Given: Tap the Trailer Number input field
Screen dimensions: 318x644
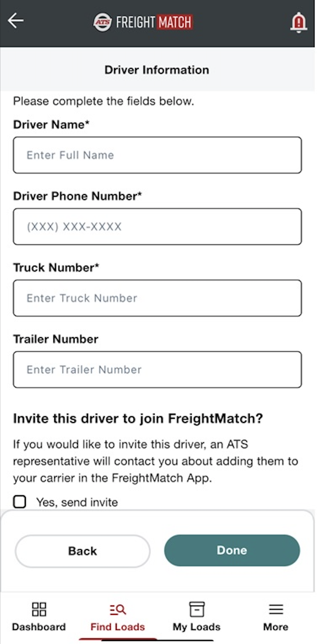Looking at the screenshot, I should point(157,369).
